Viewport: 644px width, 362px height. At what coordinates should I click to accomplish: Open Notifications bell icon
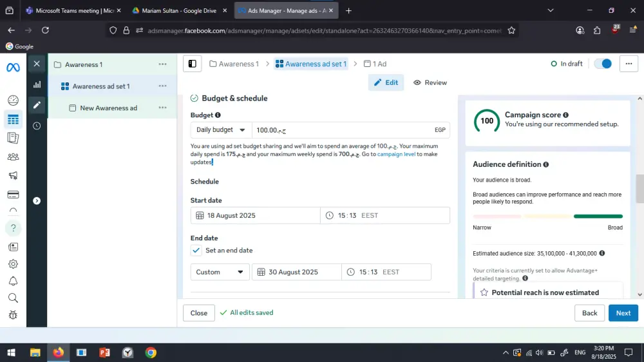(x=13, y=281)
